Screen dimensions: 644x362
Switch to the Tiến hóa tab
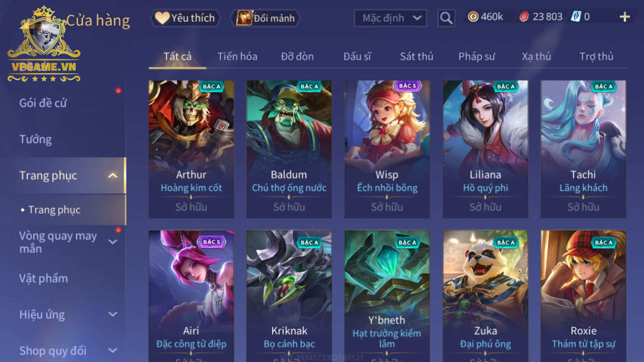point(237,56)
